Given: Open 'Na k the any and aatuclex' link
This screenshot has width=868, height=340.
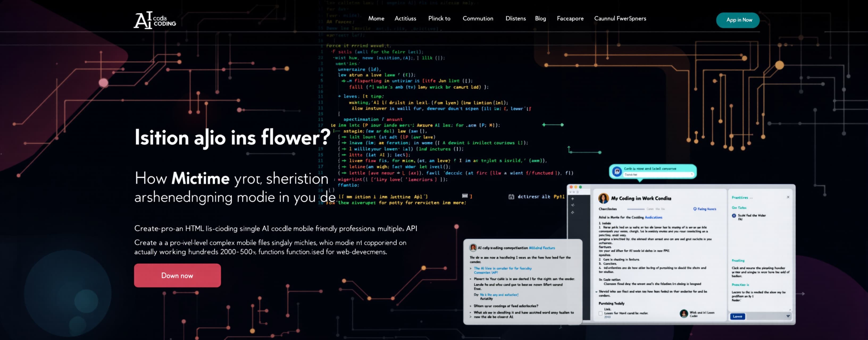Looking at the screenshot, I should coord(499,295).
